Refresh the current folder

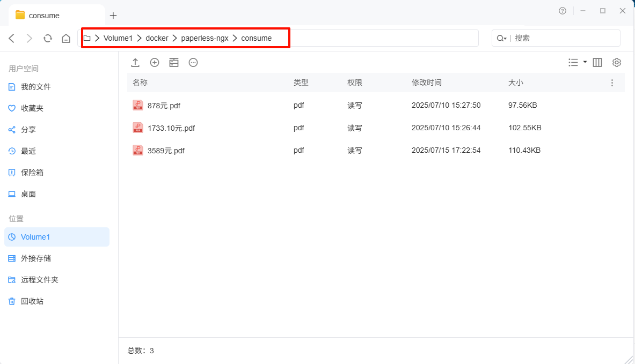pyautogui.click(x=48, y=39)
